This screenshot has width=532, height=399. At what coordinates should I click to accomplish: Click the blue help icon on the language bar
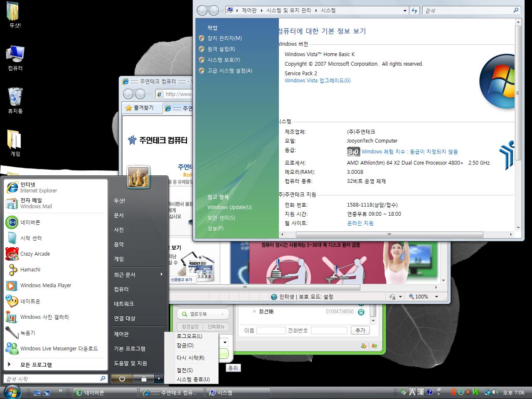click(x=430, y=392)
